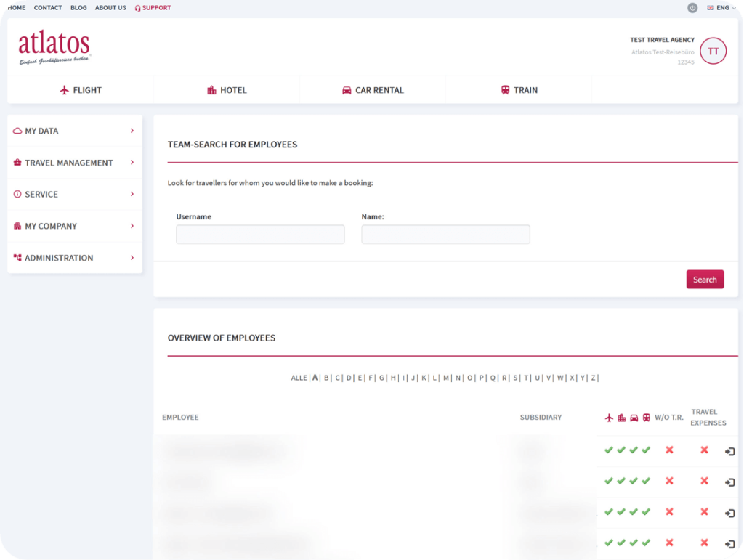
Task: Expand the Travel Management sidebar section
Action: [74, 163]
